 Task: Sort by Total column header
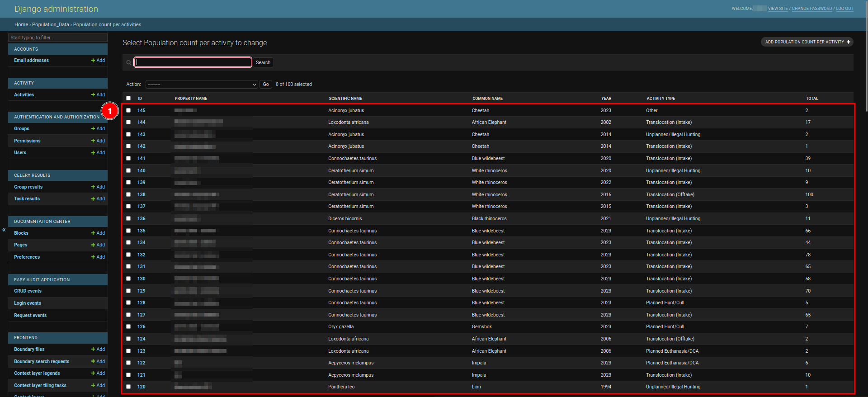pos(812,99)
